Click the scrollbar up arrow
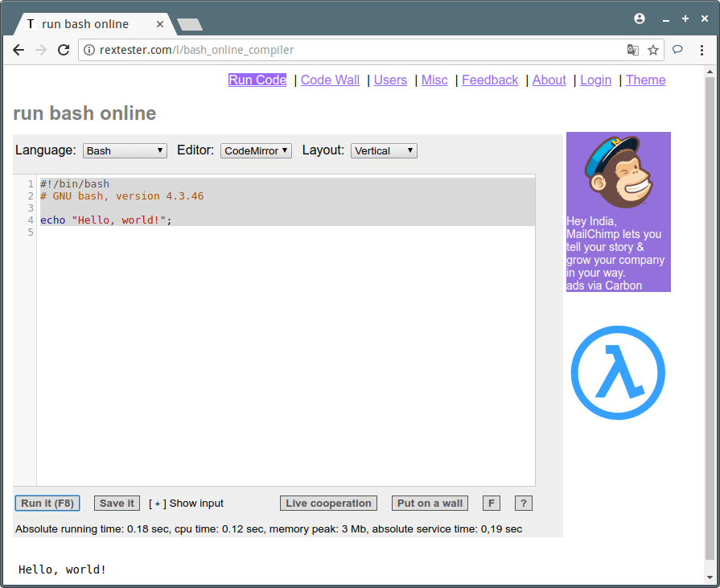This screenshot has width=720, height=588. pos(710,72)
